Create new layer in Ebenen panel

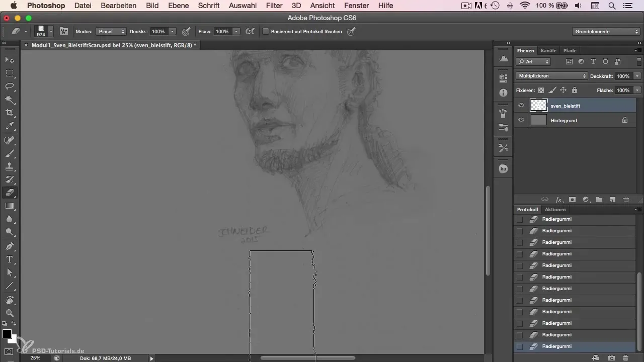tap(613, 200)
